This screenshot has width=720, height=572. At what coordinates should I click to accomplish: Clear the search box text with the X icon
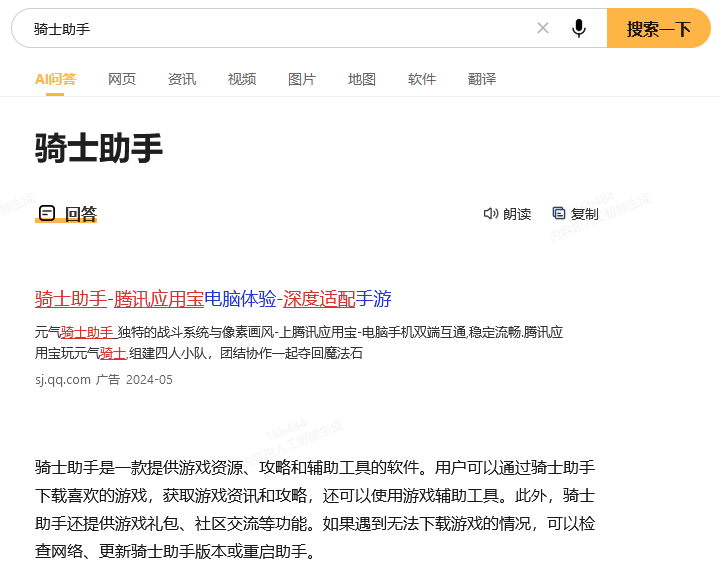click(543, 28)
